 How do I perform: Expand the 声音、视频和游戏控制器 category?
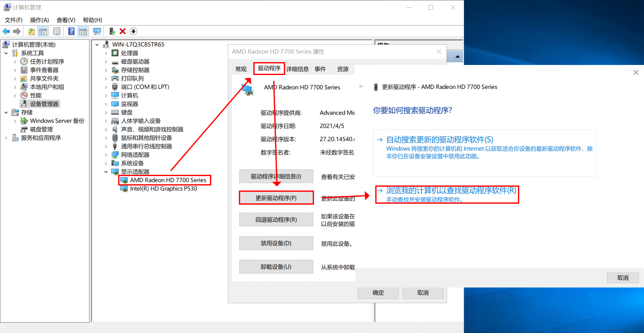point(106,129)
